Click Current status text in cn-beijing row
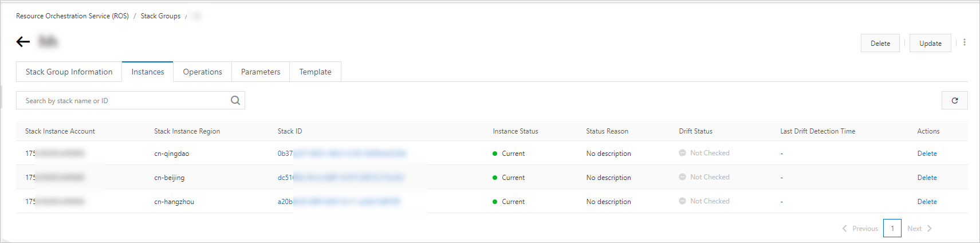This screenshot has width=980, height=243. coord(513,178)
